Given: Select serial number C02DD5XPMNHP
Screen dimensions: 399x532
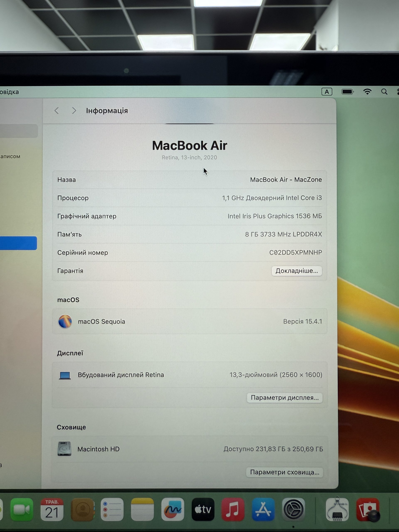Looking at the screenshot, I should 296,252.
